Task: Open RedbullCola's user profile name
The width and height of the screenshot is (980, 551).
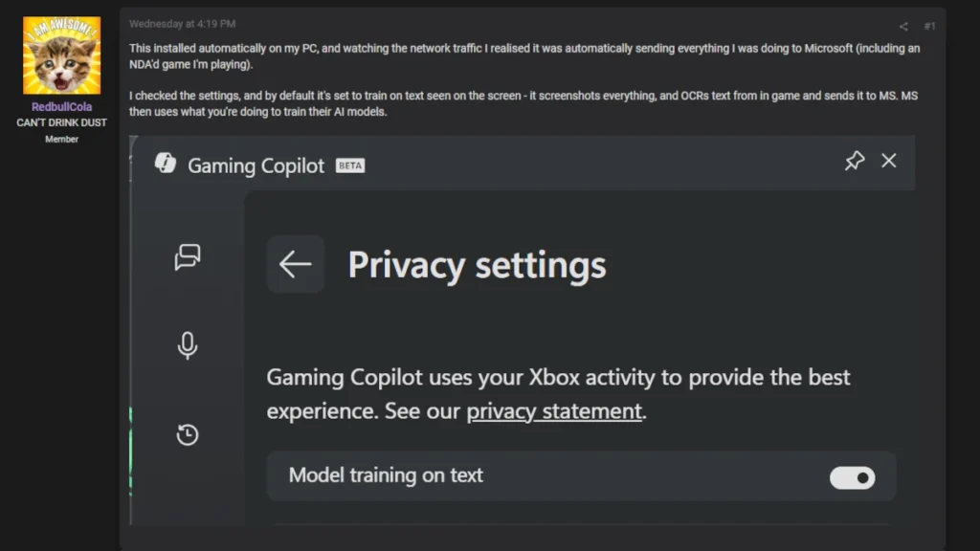Action: (61, 107)
